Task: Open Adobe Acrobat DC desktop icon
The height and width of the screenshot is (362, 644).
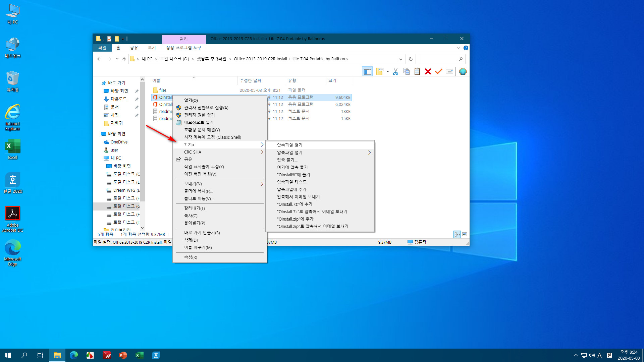Action: (x=13, y=219)
